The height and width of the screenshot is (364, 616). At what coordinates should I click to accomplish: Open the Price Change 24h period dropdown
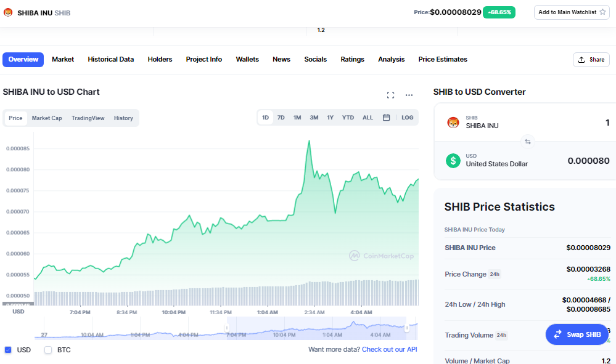[495, 274]
